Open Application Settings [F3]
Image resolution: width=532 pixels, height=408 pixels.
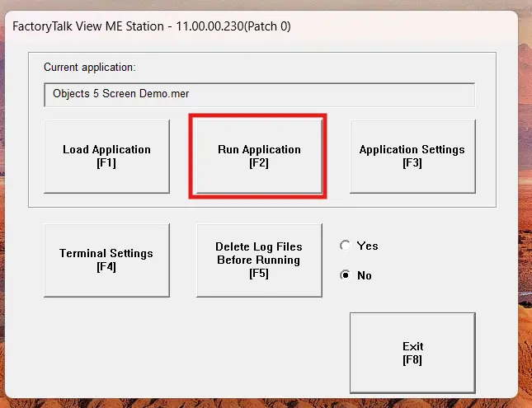coord(412,157)
